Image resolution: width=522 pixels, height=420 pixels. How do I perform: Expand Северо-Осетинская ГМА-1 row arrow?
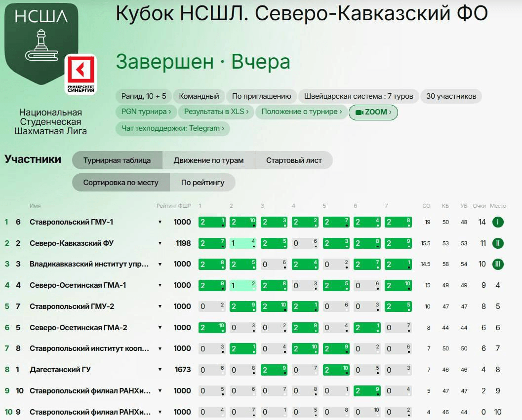160,285
